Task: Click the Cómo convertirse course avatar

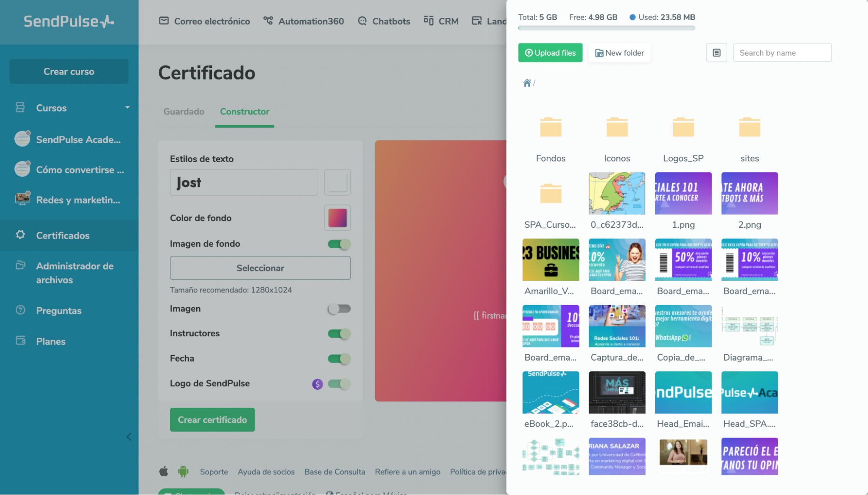Action: (22, 169)
